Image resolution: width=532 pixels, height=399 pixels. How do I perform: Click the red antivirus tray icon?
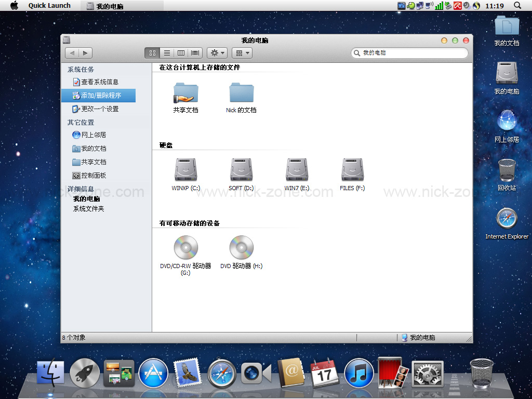pyautogui.click(x=458, y=6)
